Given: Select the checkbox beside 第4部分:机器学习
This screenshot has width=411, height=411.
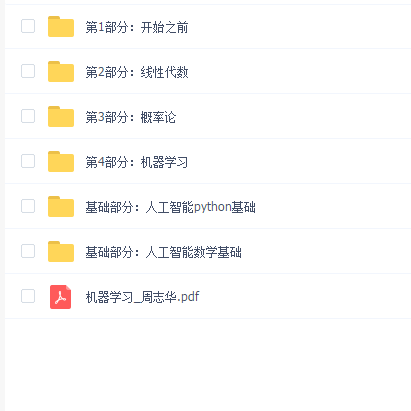Looking at the screenshot, I should point(28,161).
